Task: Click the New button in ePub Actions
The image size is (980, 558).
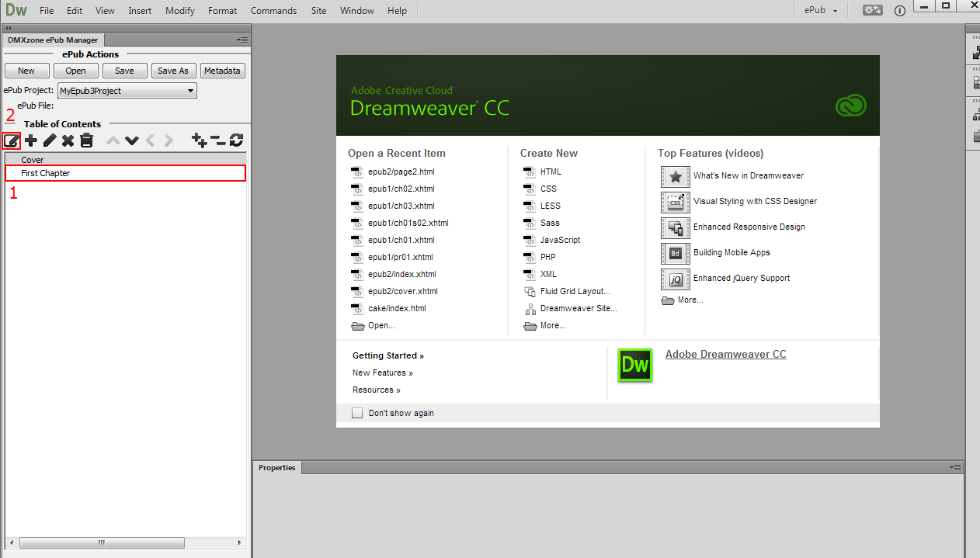Action: click(26, 71)
